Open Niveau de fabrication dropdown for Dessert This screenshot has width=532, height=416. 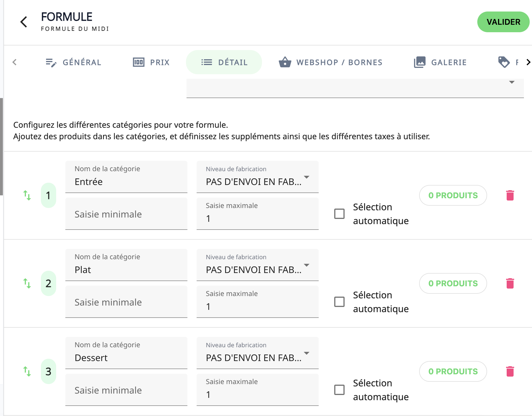click(x=257, y=353)
